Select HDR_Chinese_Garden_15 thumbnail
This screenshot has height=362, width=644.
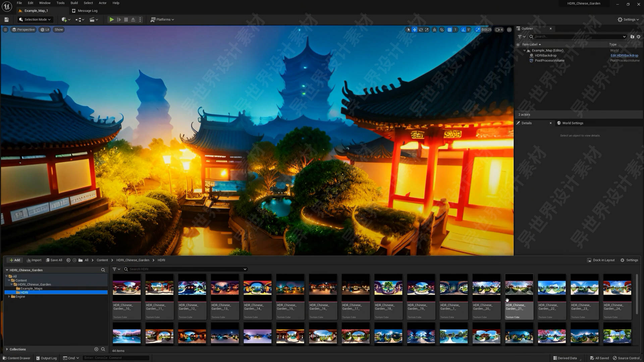pos(290,288)
